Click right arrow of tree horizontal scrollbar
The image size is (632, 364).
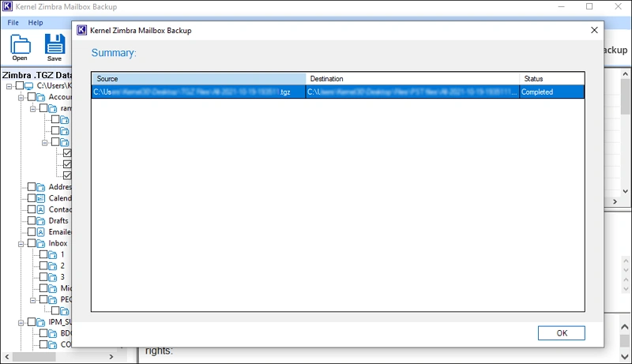111,357
